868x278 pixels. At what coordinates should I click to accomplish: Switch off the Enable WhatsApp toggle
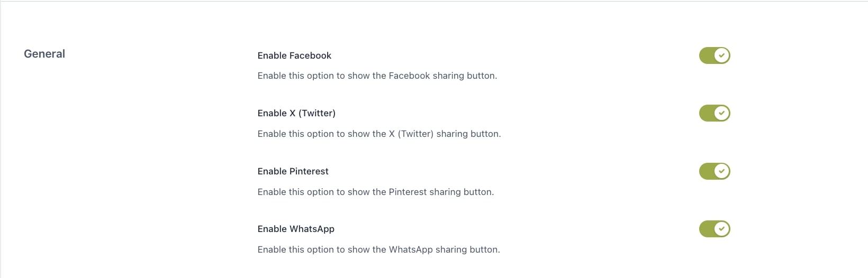point(715,229)
